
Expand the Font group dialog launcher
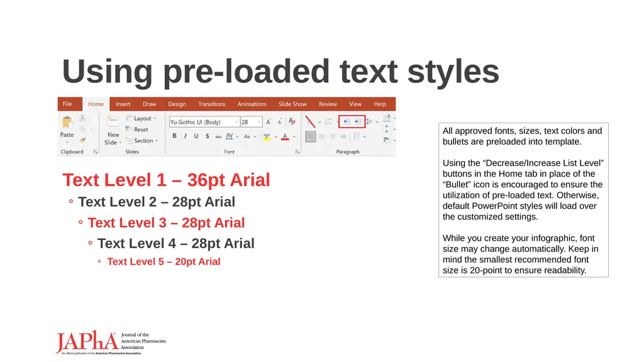tap(297, 152)
